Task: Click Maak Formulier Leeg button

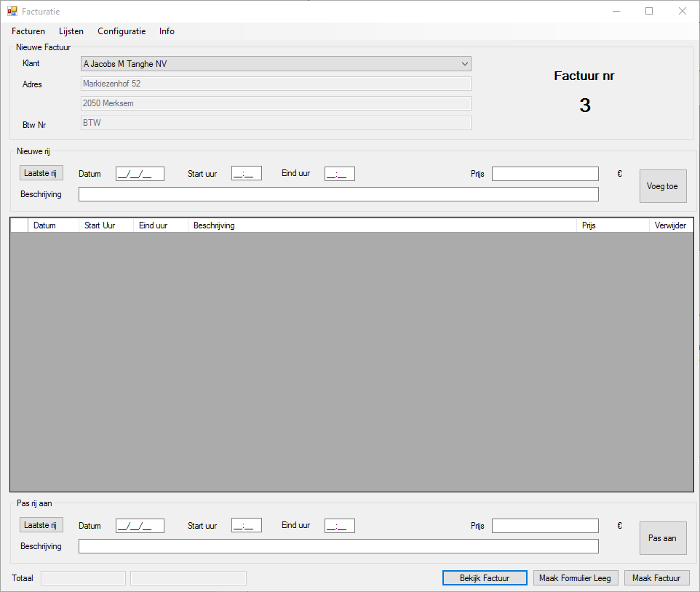Action: pyautogui.click(x=576, y=577)
